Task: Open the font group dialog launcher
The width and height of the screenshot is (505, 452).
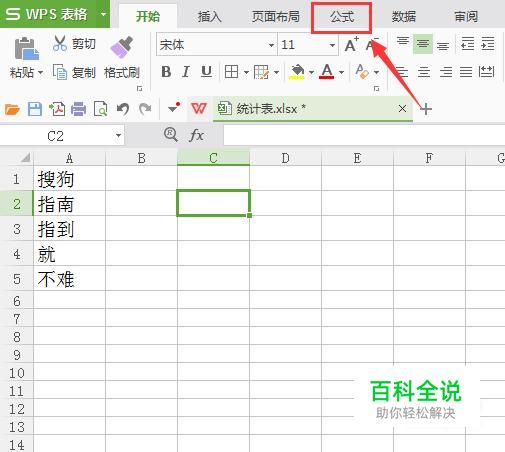Action: (377, 88)
